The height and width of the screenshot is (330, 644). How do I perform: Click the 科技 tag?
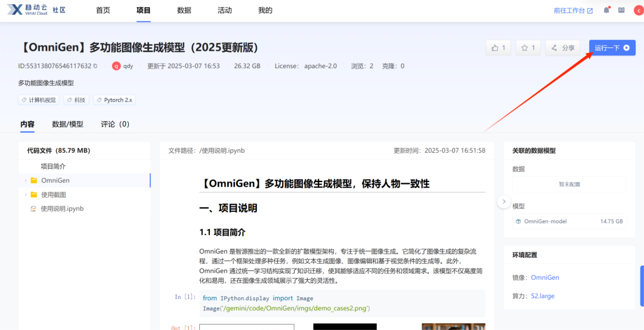[x=76, y=100]
